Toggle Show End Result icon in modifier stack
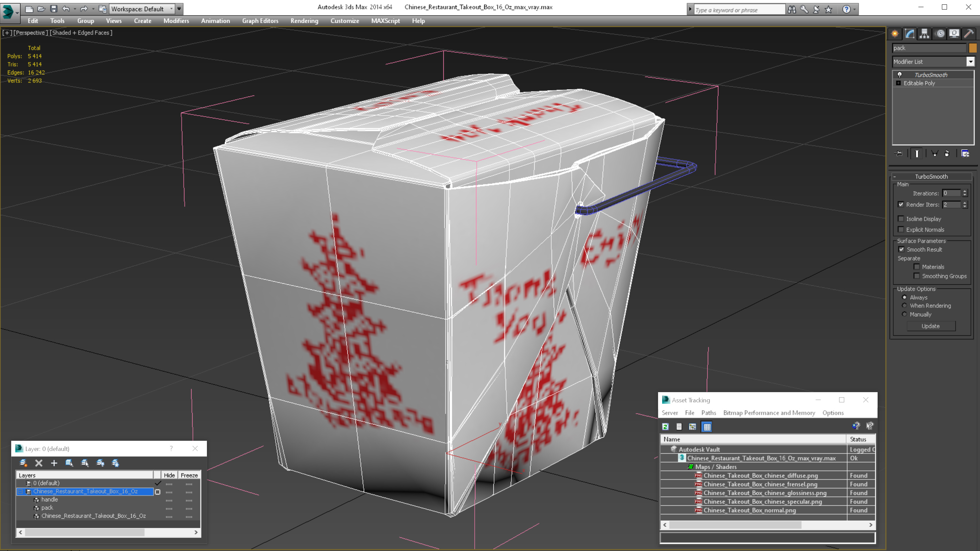The height and width of the screenshot is (551, 980). 917,154
